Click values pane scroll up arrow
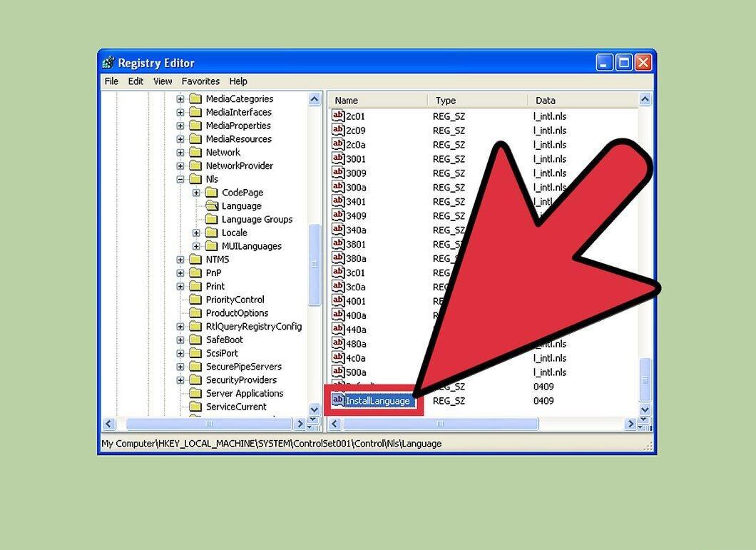756x550 pixels. (645, 99)
